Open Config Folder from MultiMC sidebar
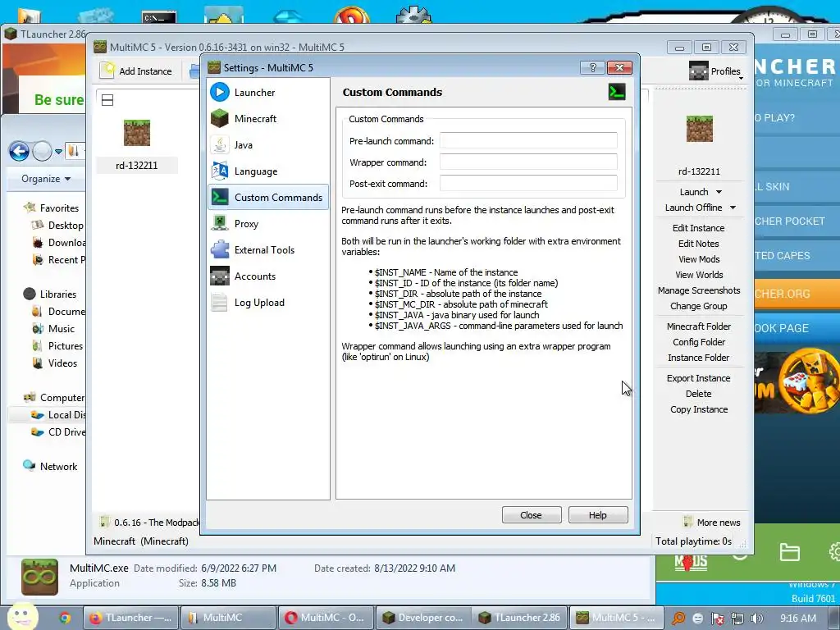Image resolution: width=840 pixels, height=630 pixels. [x=699, y=341]
